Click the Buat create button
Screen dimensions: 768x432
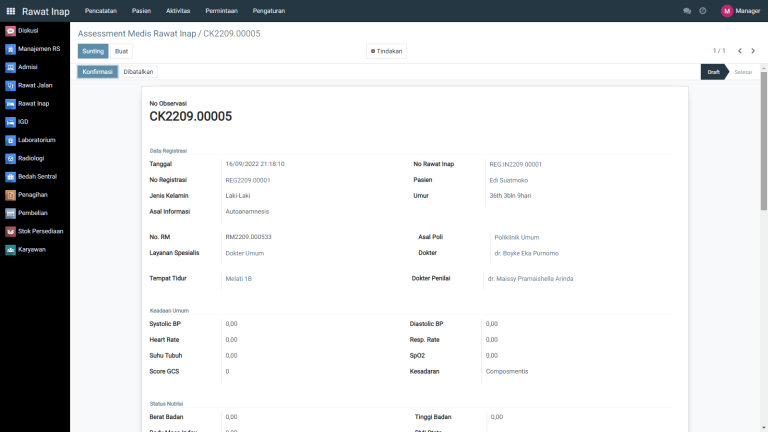pos(121,51)
